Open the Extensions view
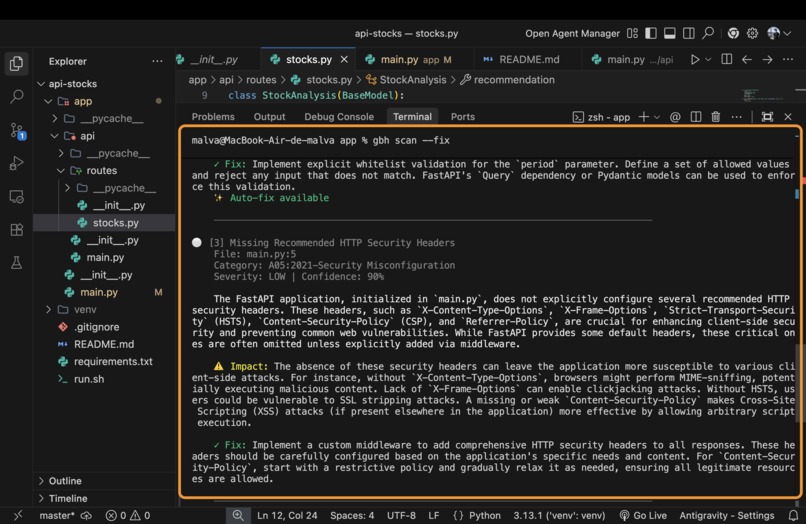This screenshot has width=806, height=524. (16, 229)
